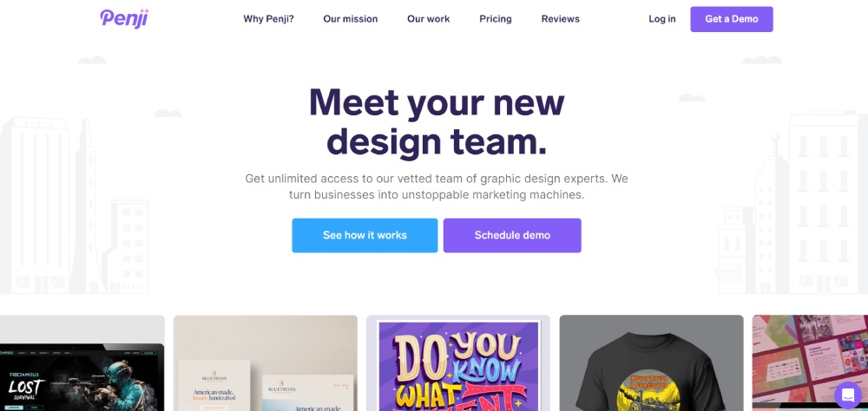868x411 pixels.
Task: Open the Reviews nav link
Action: tap(560, 19)
